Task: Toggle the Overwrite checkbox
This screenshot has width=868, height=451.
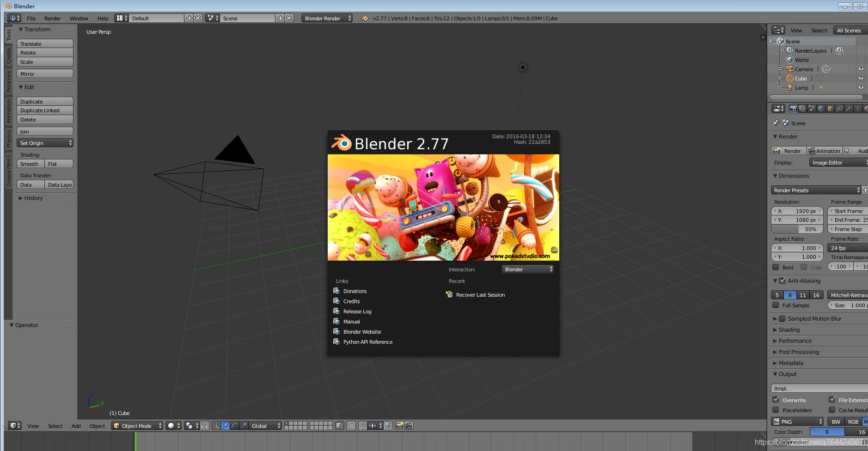Action: 776,400
